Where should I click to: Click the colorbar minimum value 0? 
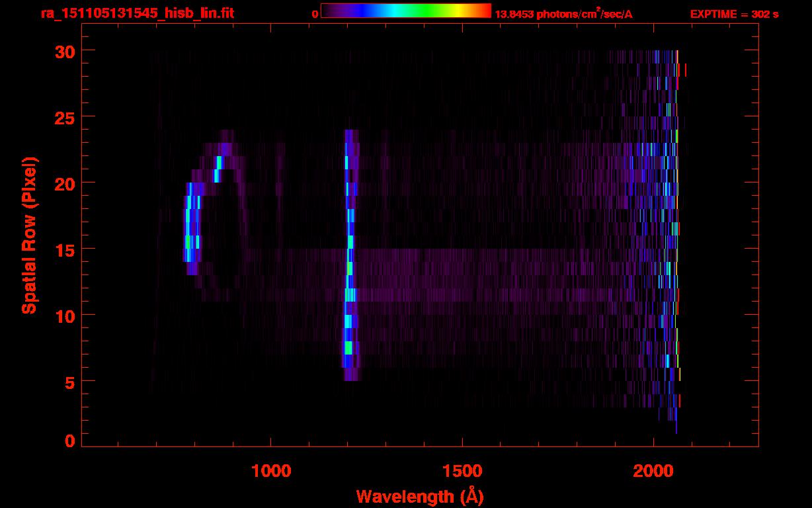pos(315,14)
